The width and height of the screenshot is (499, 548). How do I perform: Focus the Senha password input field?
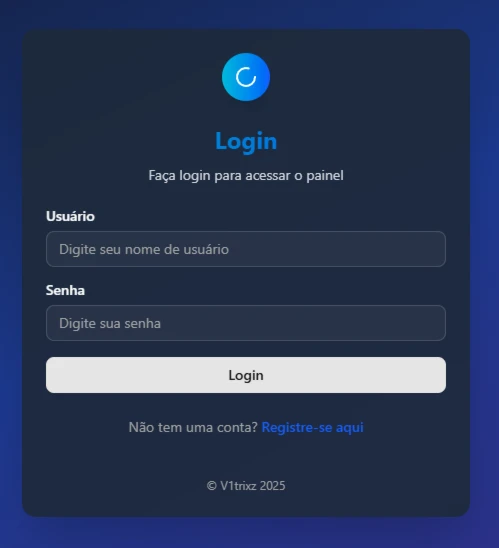[x=246, y=323]
